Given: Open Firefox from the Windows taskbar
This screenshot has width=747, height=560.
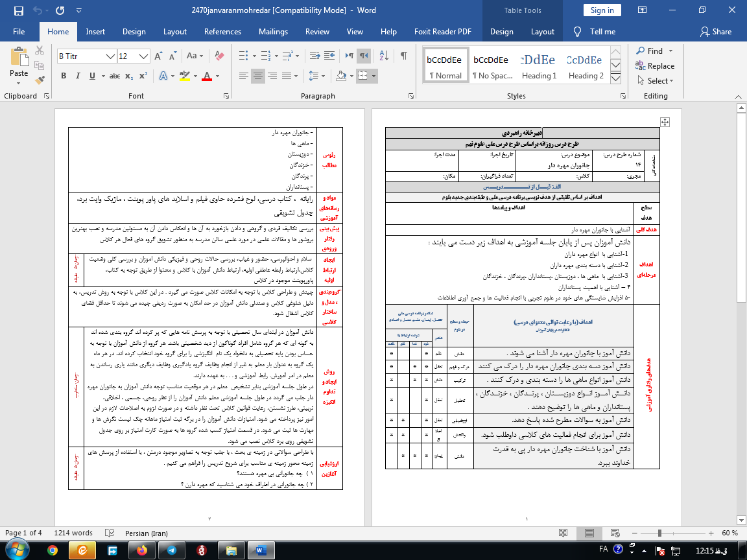Looking at the screenshot, I should point(142,550).
